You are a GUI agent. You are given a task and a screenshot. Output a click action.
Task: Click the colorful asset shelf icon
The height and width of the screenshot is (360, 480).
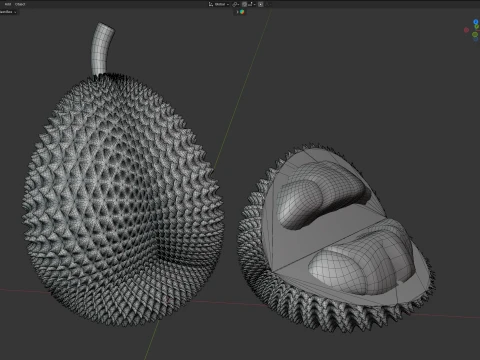pos(242,12)
